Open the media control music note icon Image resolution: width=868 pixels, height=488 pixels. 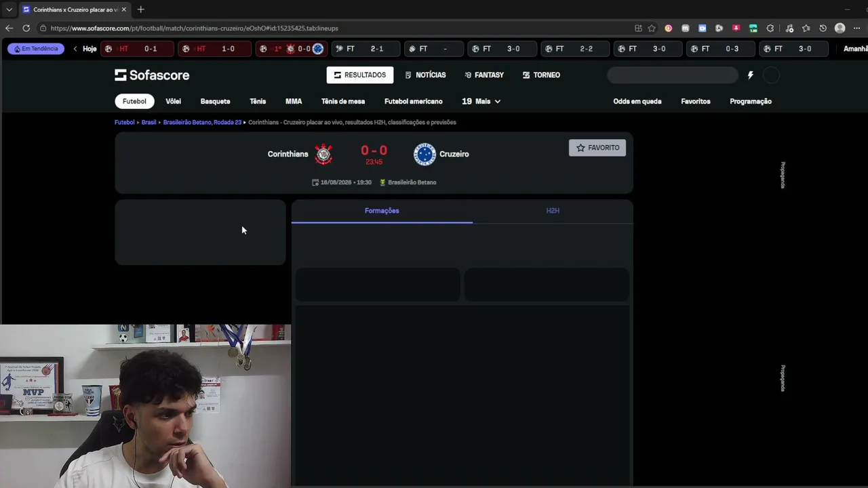coord(789,28)
